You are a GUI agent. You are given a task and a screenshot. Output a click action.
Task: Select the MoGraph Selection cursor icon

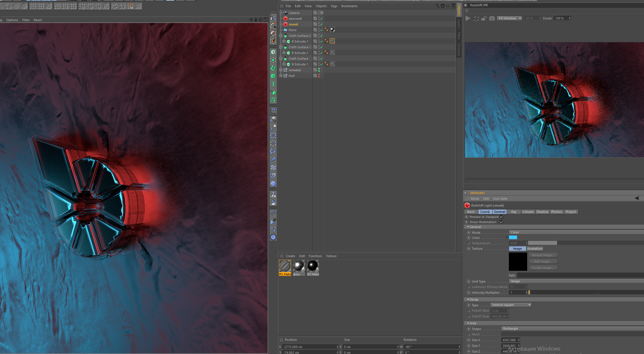click(273, 26)
